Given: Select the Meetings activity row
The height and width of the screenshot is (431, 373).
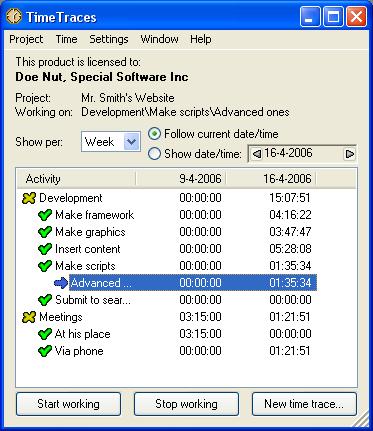Looking at the screenshot, I should click(61, 317).
